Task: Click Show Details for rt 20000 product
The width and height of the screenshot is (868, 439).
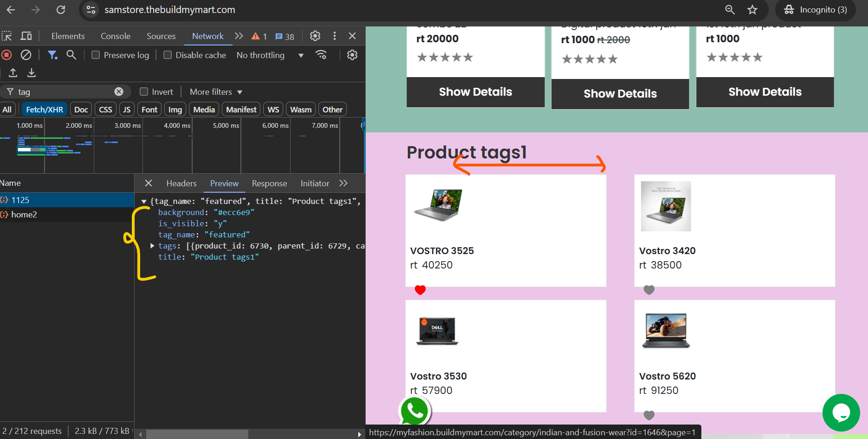Action: (x=476, y=92)
